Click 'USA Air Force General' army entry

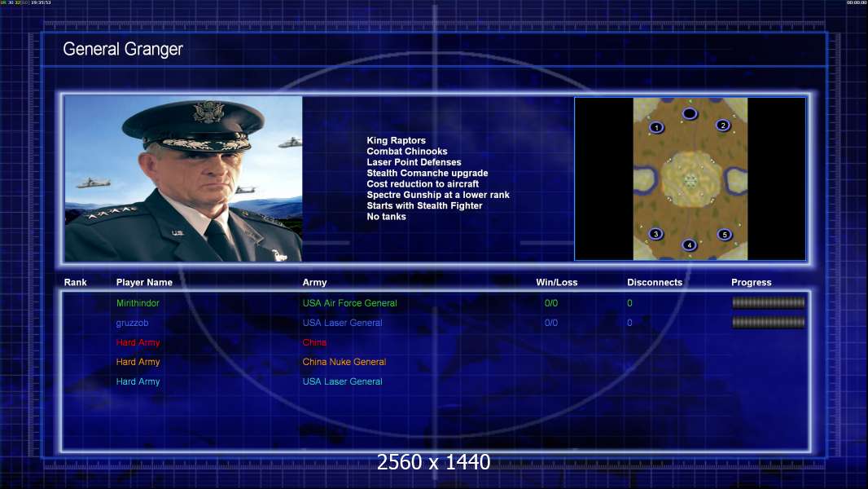coord(350,303)
